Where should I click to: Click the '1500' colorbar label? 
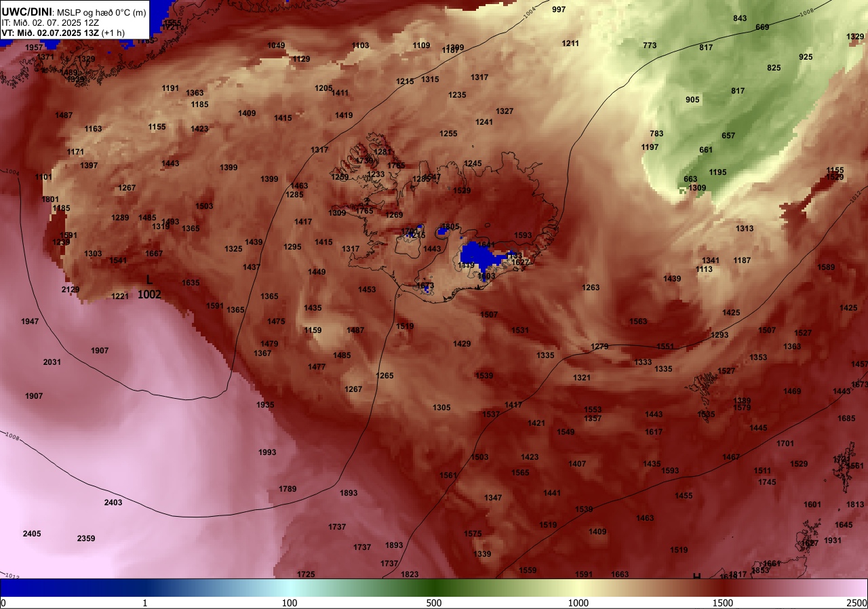[x=723, y=603]
